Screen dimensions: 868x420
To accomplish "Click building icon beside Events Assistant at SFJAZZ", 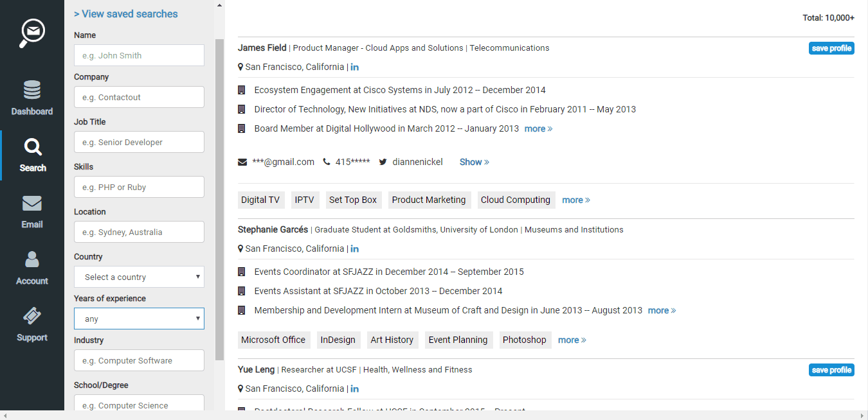I will (242, 291).
